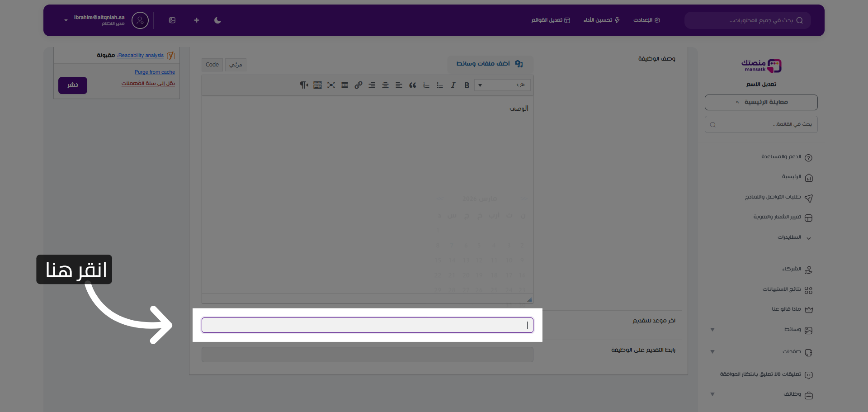Open the user account dropdown

pos(66,20)
